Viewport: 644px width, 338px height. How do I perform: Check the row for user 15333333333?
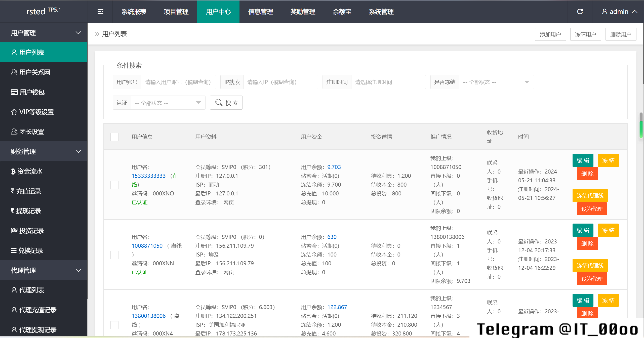click(x=114, y=185)
